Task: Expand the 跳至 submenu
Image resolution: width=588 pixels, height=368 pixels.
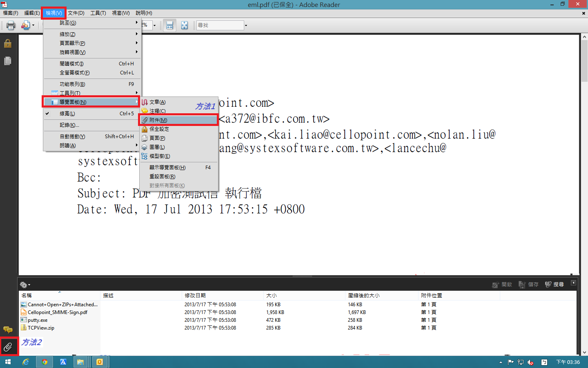Action: (92, 23)
